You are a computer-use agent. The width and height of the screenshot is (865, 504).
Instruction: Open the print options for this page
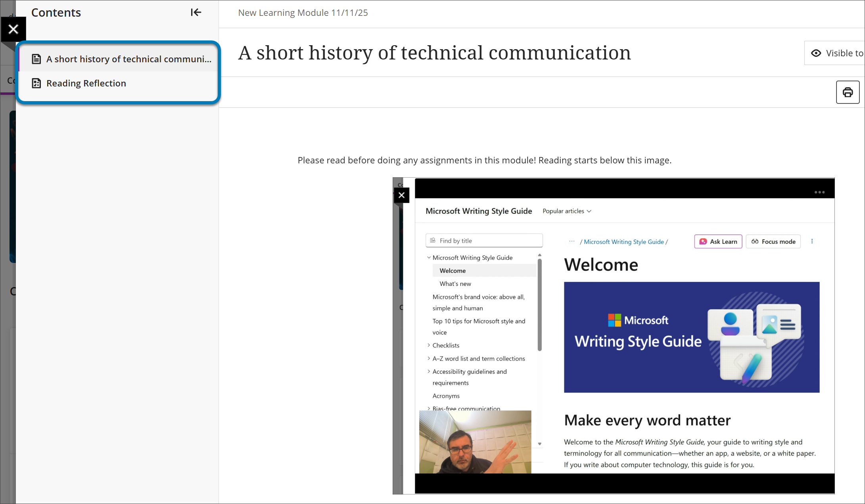click(x=848, y=92)
